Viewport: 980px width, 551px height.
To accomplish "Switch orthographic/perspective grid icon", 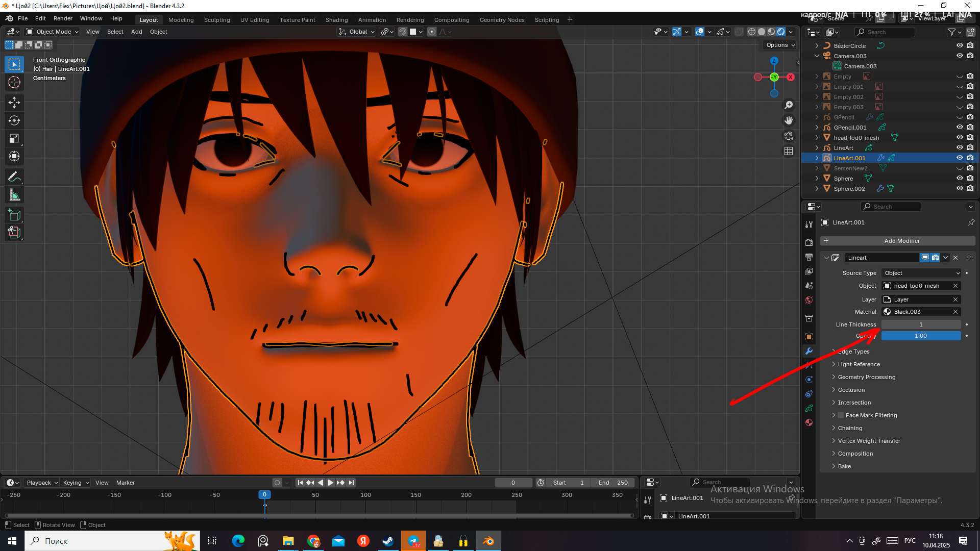I will (x=789, y=151).
